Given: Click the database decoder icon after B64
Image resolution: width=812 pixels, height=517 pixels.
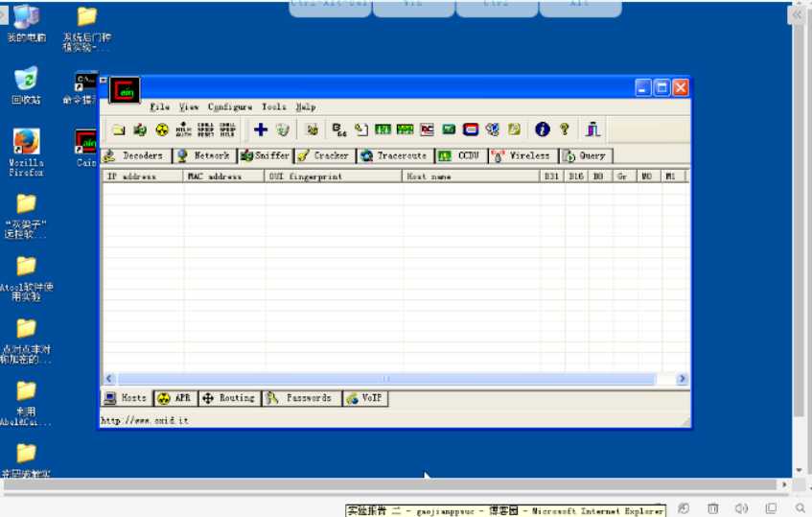Looking at the screenshot, I should click(x=361, y=129).
